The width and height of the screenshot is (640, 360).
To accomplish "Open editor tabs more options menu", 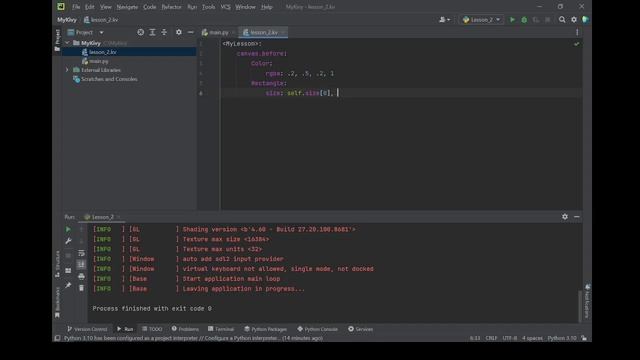I will click(x=577, y=32).
